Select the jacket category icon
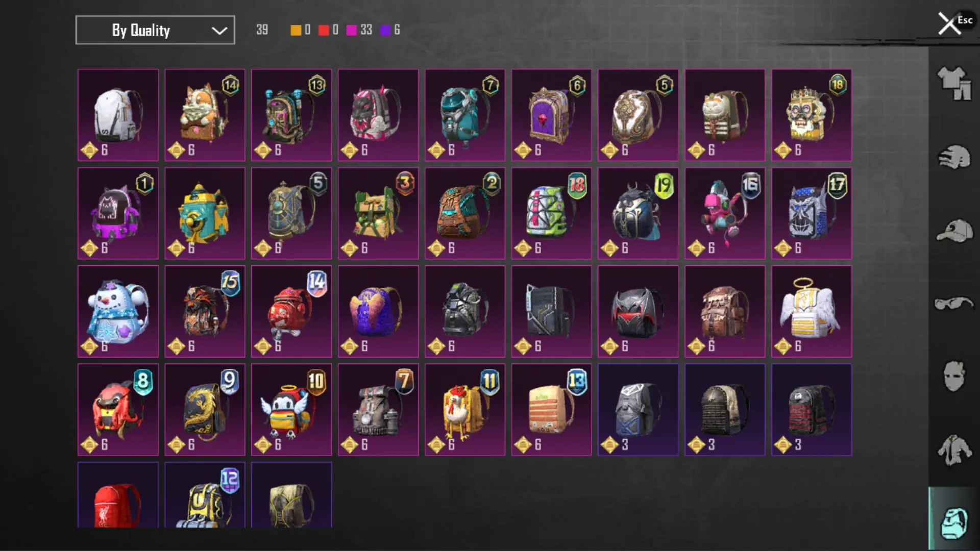 (x=954, y=450)
